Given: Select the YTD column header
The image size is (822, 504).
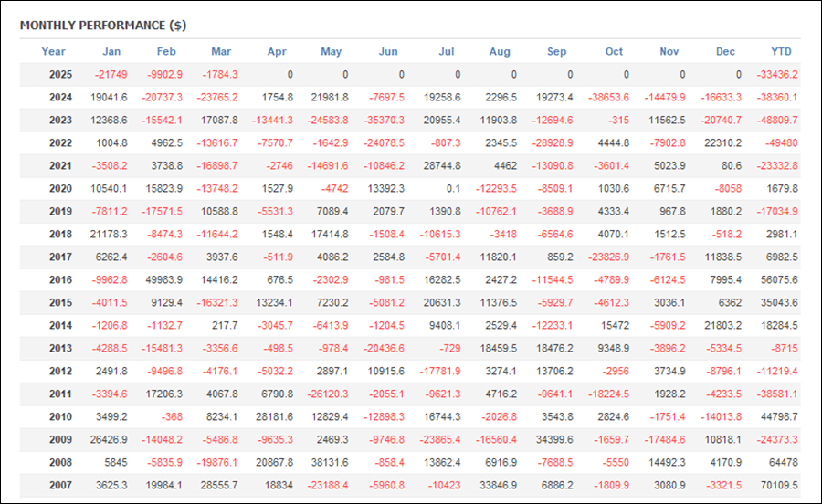Looking at the screenshot, I should pos(781,51).
